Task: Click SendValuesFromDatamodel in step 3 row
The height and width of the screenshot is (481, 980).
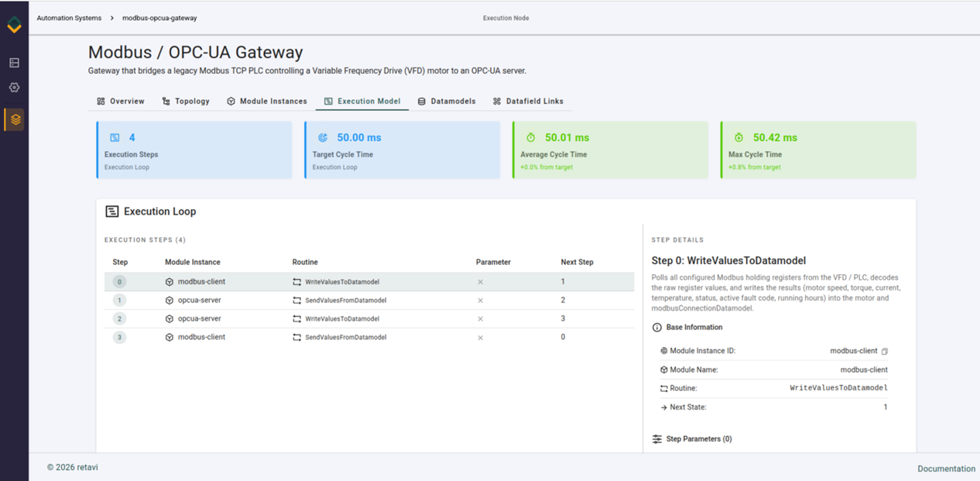Action: (345, 338)
